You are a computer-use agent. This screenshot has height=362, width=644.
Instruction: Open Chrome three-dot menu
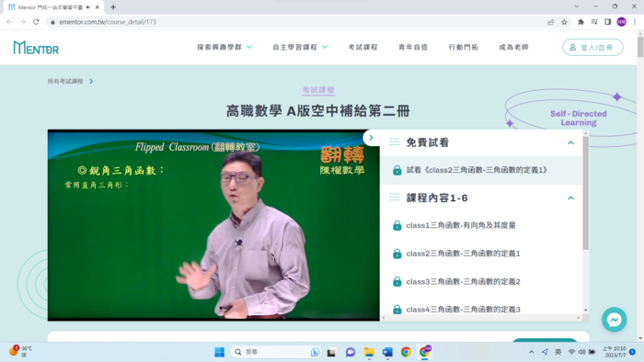(x=635, y=22)
